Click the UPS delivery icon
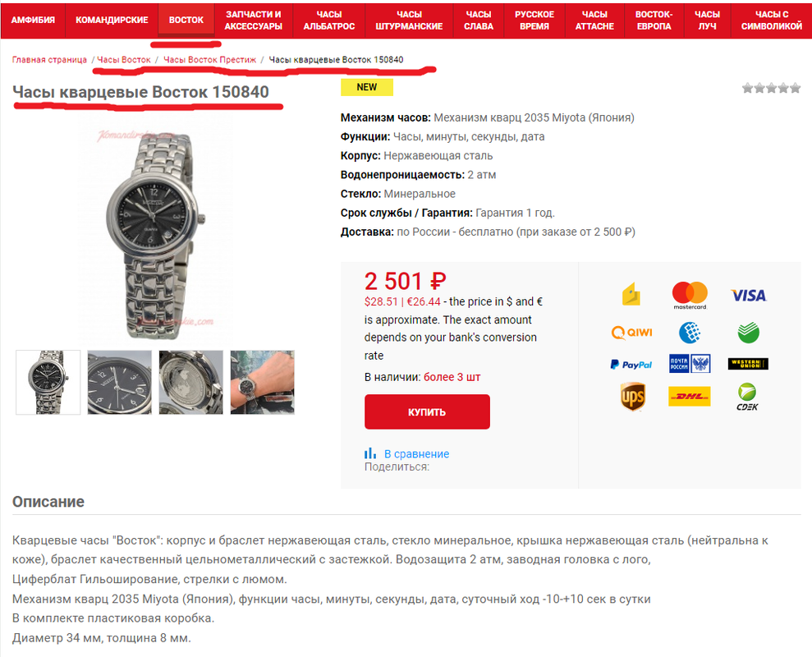This screenshot has width=812, height=657. pos(632,397)
